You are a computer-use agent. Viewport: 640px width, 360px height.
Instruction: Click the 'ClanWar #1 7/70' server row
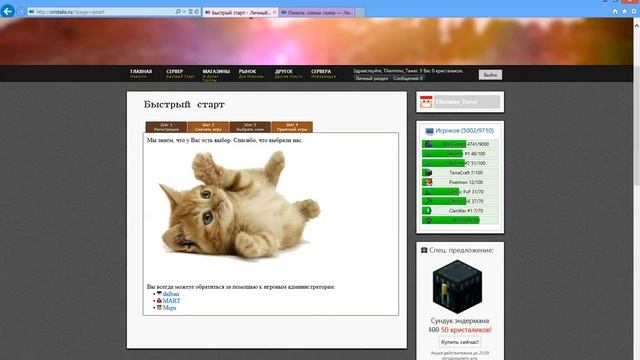tap(460, 211)
